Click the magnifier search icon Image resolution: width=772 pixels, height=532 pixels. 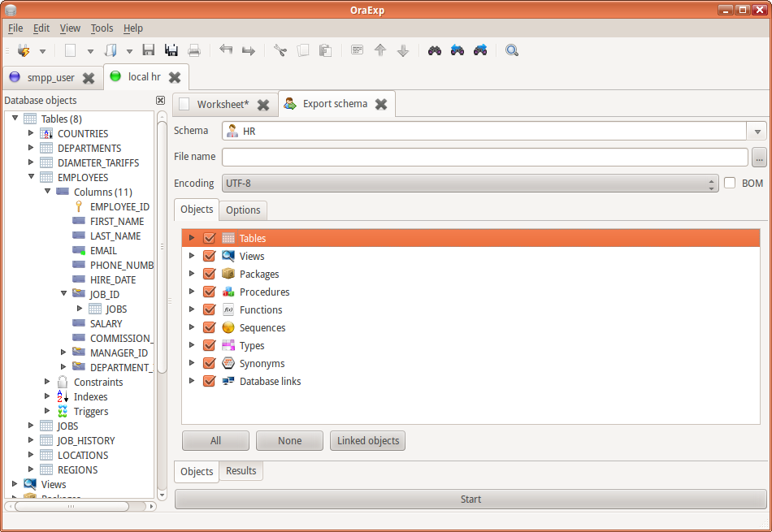coord(512,50)
